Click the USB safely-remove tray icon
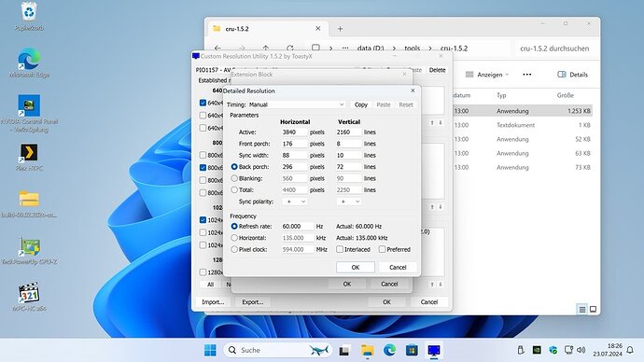Image resolution: width=644 pixels, height=362 pixels. (521, 350)
